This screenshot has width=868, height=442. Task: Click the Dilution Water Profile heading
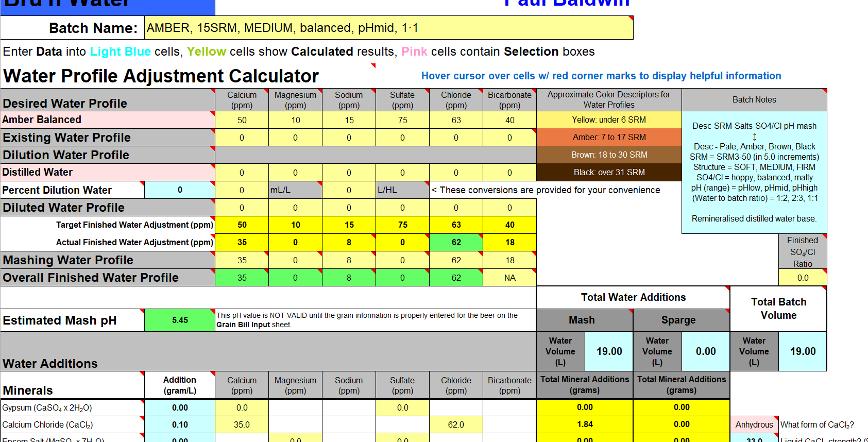(108, 155)
